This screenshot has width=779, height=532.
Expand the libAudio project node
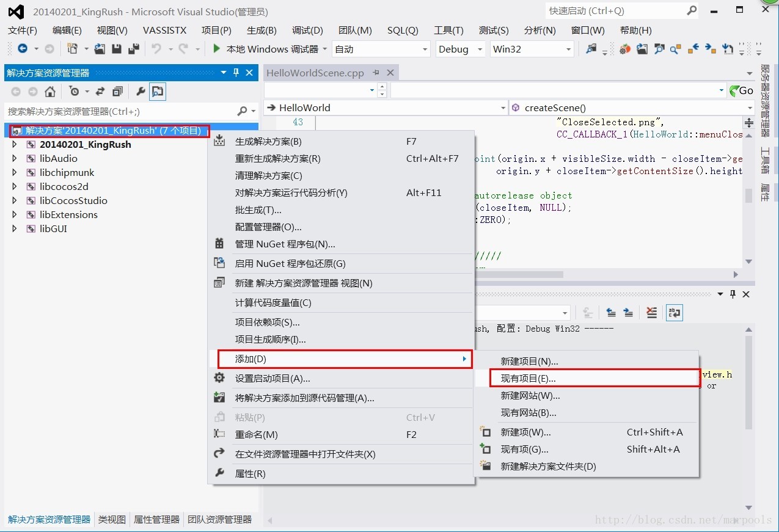[x=15, y=159]
